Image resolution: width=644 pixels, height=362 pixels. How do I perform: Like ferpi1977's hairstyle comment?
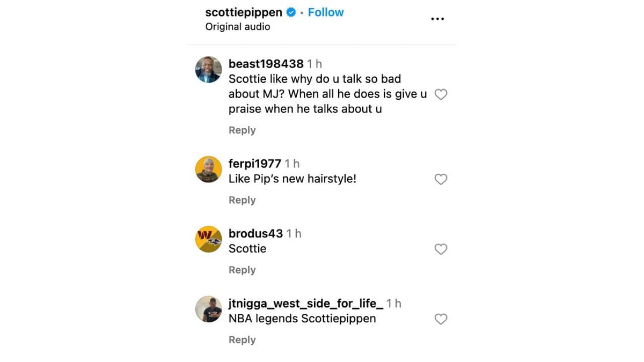441,179
